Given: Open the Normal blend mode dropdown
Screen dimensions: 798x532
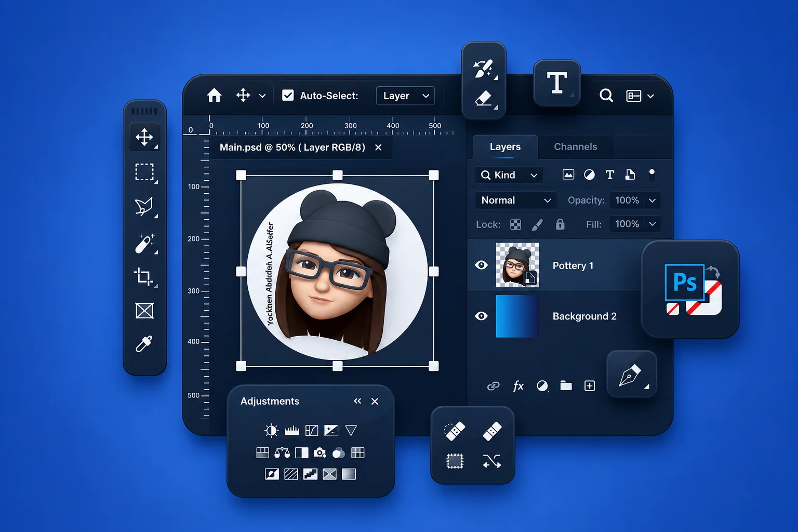Looking at the screenshot, I should click(515, 201).
